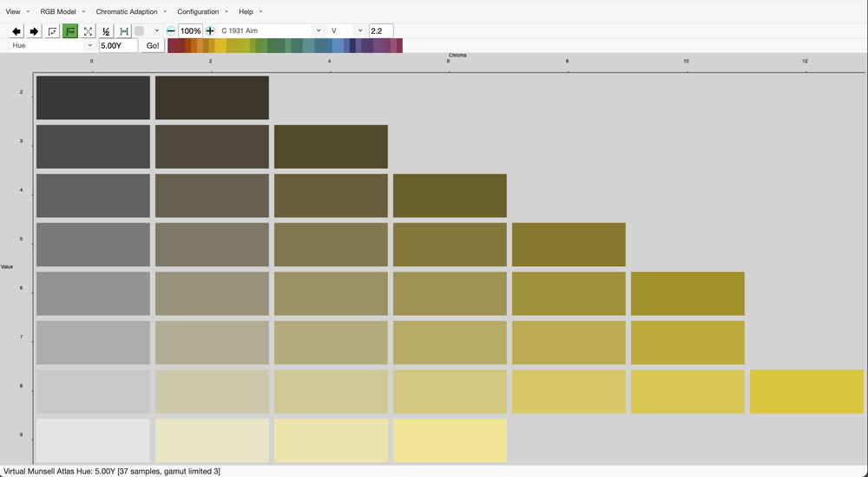868x477 pixels.
Task: Select the value 7 chroma 2 patch
Action: pyautogui.click(x=212, y=343)
